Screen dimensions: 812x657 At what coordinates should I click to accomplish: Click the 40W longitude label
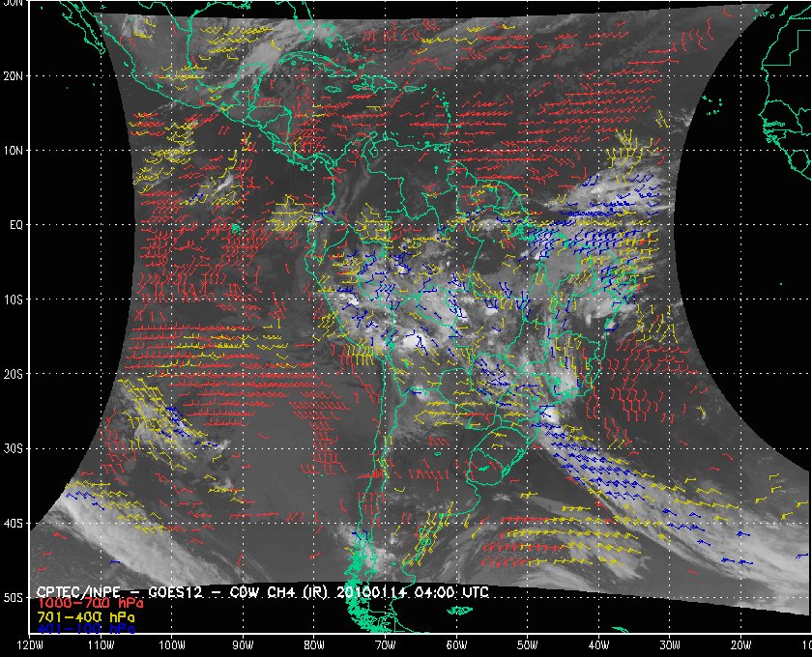[x=598, y=644]
